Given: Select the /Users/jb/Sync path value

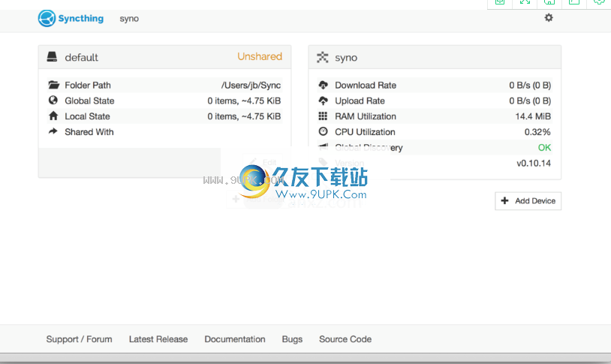Looking at the screenshot, I should click(x=251, y=86).
